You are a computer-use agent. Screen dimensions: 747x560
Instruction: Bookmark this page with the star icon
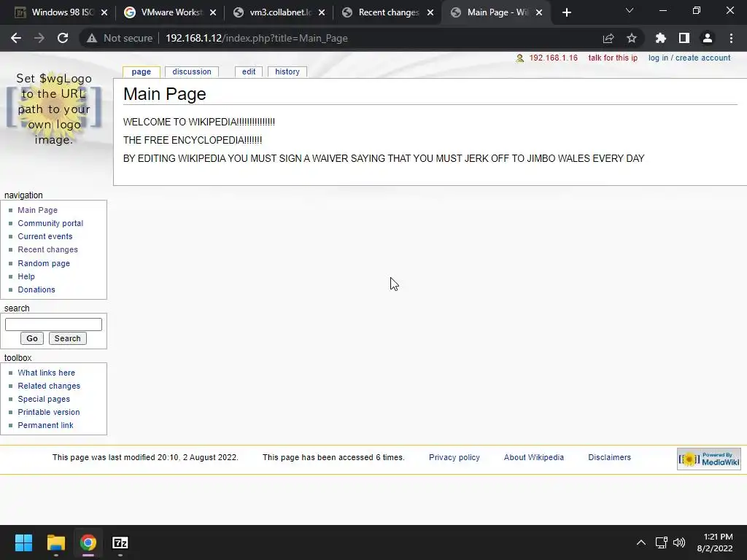(632, 38)
